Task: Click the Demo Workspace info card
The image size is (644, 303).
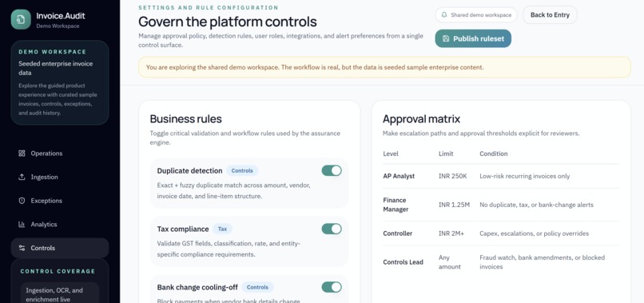Action: 60,82
